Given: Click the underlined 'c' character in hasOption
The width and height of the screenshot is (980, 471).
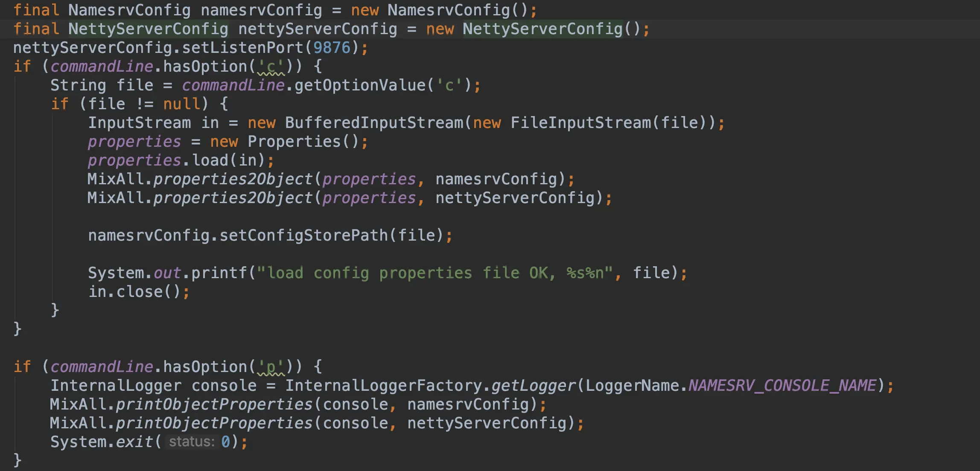Looking at the screenshot, I should (271, 67).
